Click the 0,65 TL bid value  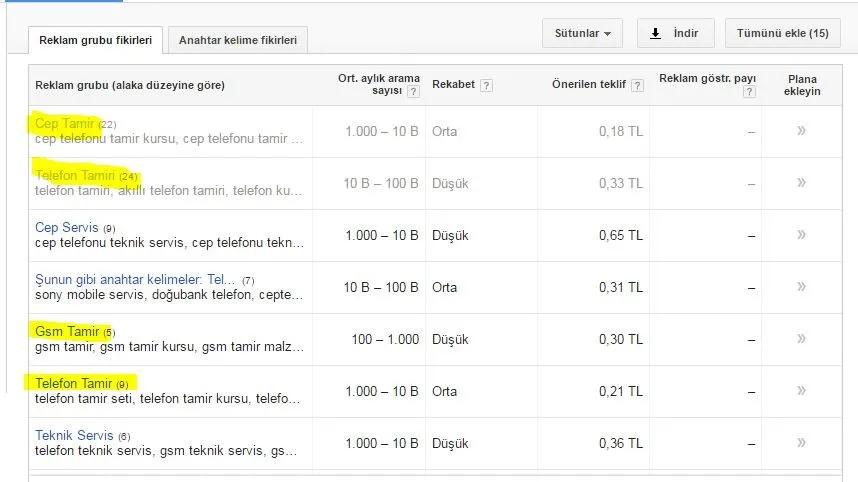click(621, 235)
